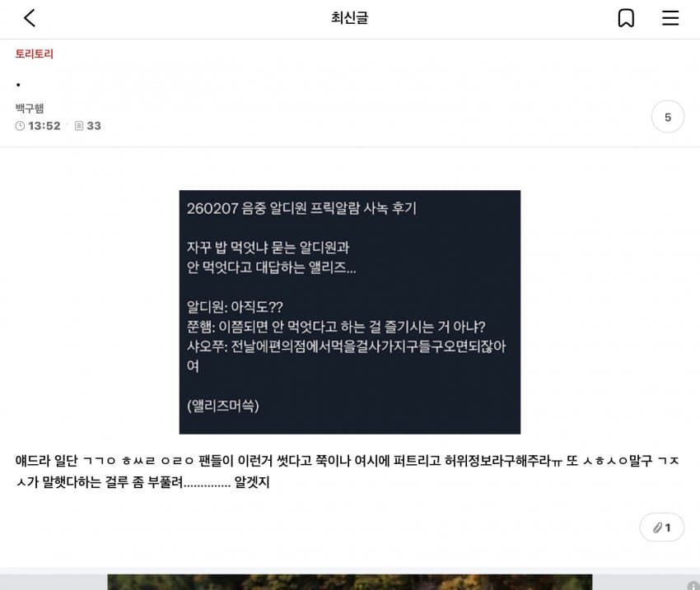Click the post title dot
Viewport: 700px width, 590px height.
[18, 85]
